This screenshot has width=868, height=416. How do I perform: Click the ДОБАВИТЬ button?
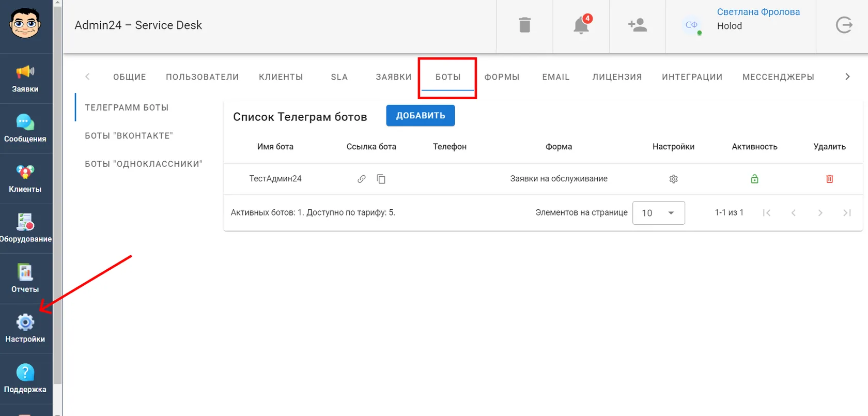[421, 116]
